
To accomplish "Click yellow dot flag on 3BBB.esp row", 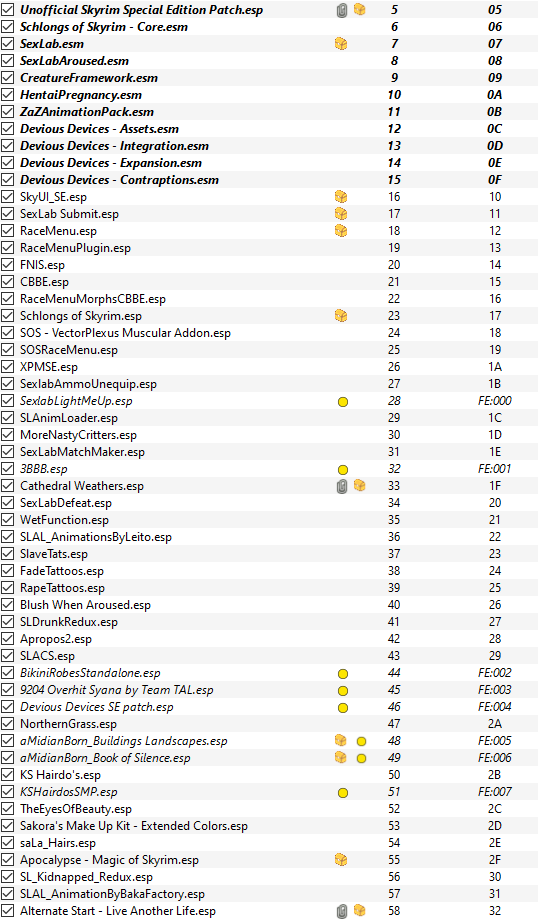I will pyautogui.click(x=343, y=470).
